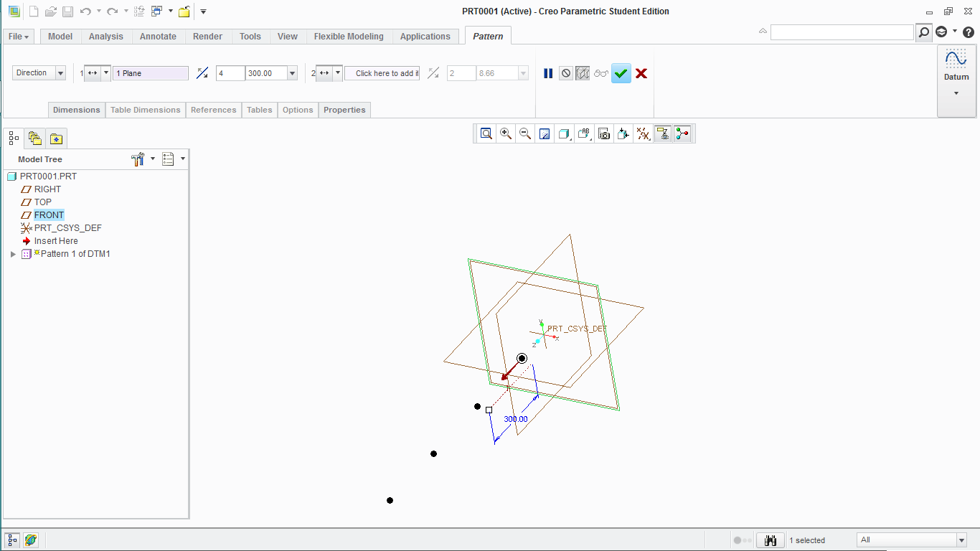The width and height of the screenshot is (980, 551).
Task: Expand the Pattern 1 of DTM1 node
Action: 13,254
